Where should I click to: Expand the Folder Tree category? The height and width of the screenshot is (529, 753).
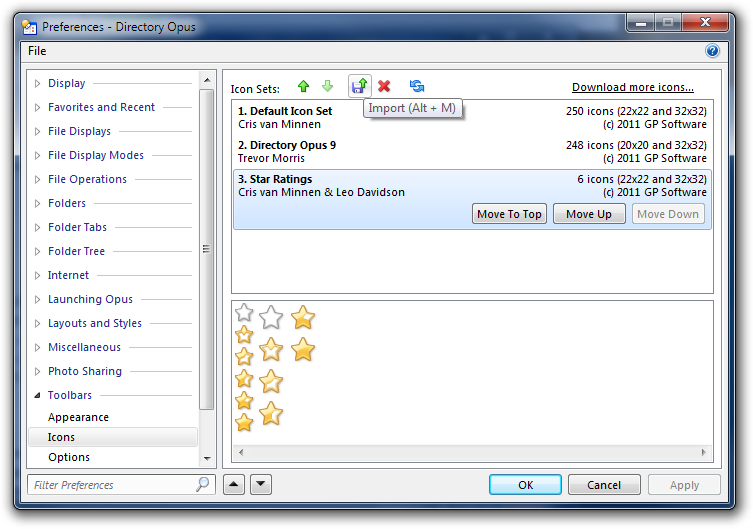point(37,252)
